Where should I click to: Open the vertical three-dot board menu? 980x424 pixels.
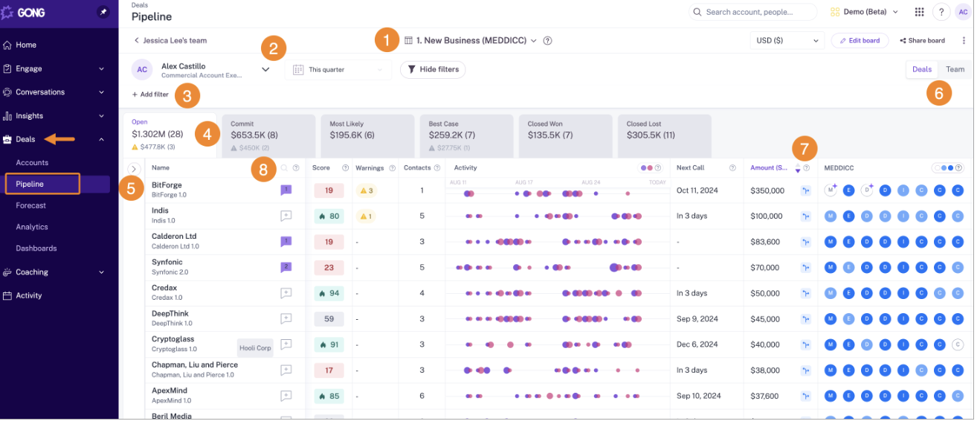964,41
